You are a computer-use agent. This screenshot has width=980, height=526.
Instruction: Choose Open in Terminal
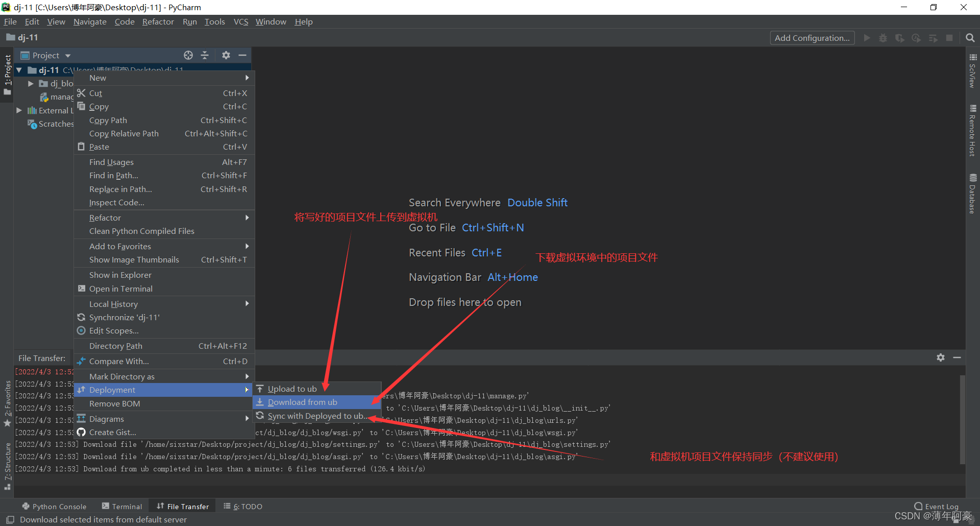coord(164,289)
